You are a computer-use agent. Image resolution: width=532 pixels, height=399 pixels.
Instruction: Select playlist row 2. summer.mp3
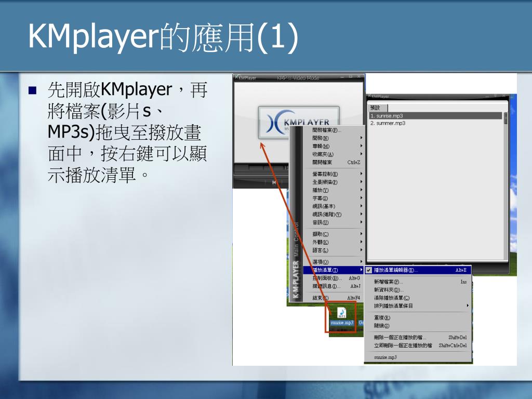[x=436, y=123]
